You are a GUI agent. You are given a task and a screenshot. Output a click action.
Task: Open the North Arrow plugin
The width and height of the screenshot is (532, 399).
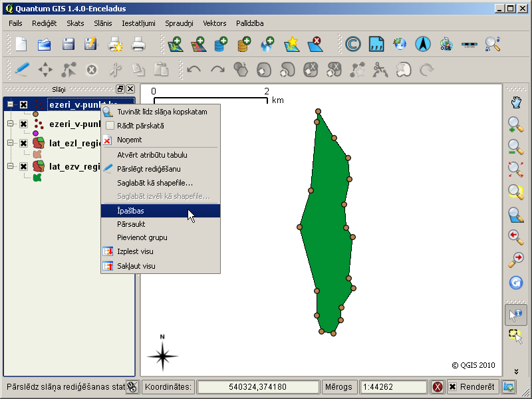423,45
